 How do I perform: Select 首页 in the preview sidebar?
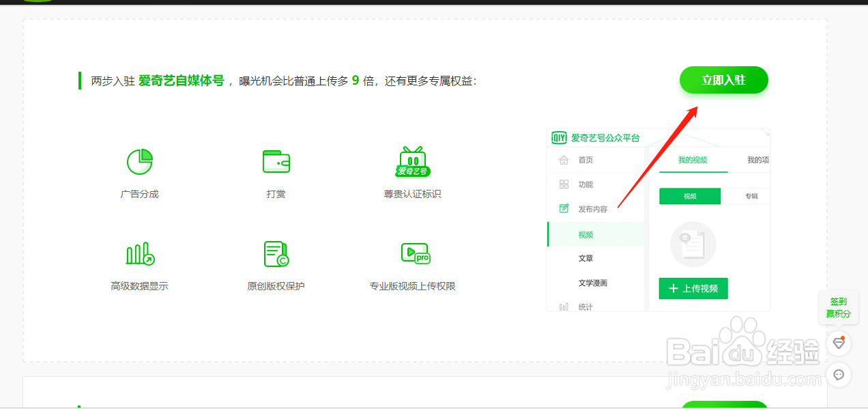tap(585, 160)
